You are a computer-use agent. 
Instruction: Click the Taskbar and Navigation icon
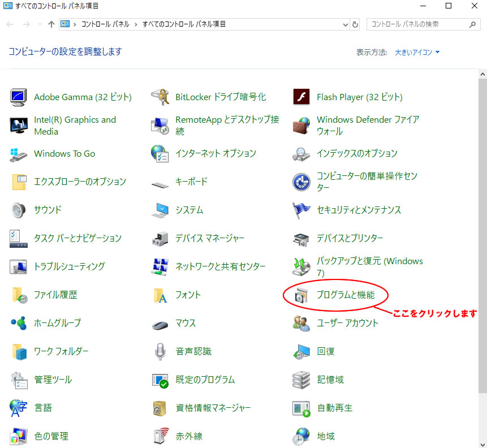[x=18, y=239]
